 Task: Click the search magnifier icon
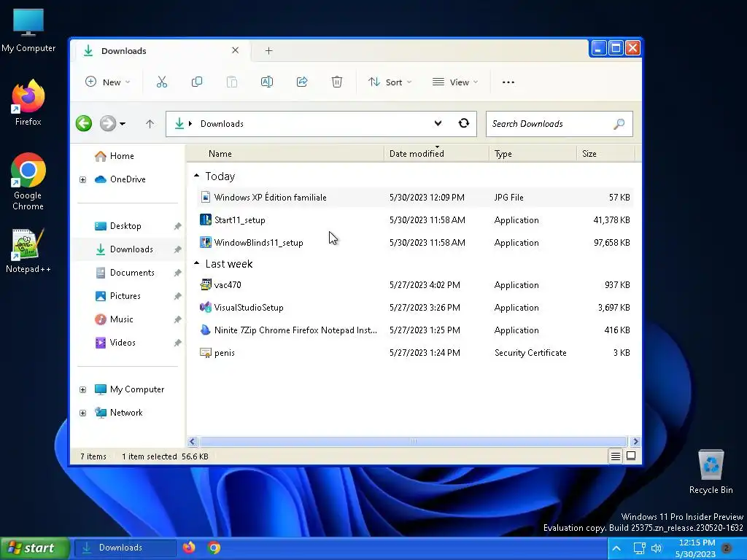pos(619,124)
